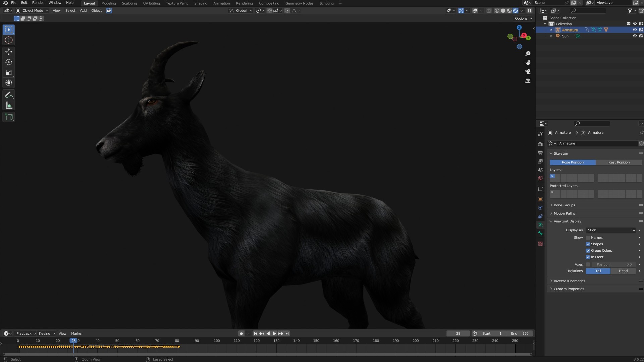Viewport: 644px width, 362px height.
Task: Click the zoom viewport magnifier icon
Action: [x=528, y=54]
